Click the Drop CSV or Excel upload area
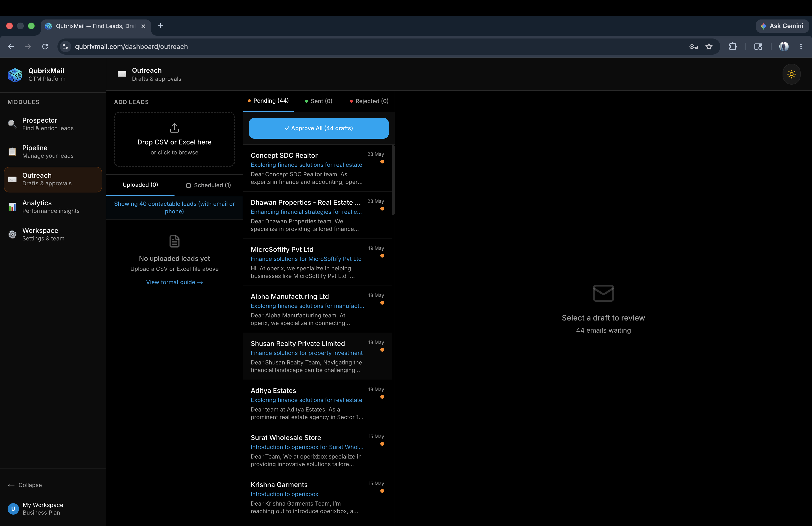Screen dimensions: 812x526 pos(174,139)
